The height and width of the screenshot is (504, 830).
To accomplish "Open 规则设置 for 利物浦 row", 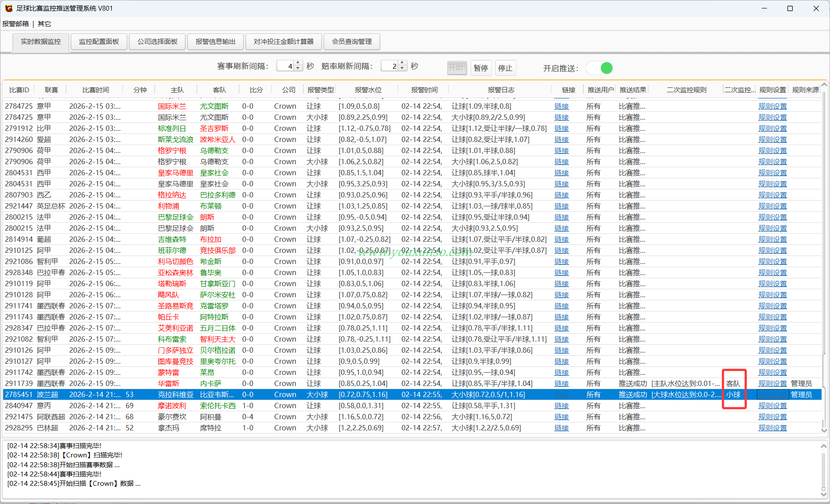I will coord(773,206).
